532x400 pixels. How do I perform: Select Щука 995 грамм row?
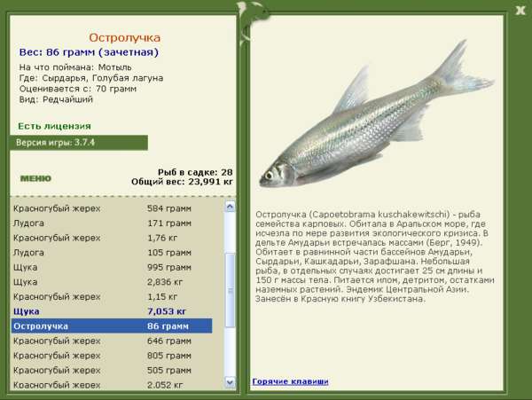point(112,267)
